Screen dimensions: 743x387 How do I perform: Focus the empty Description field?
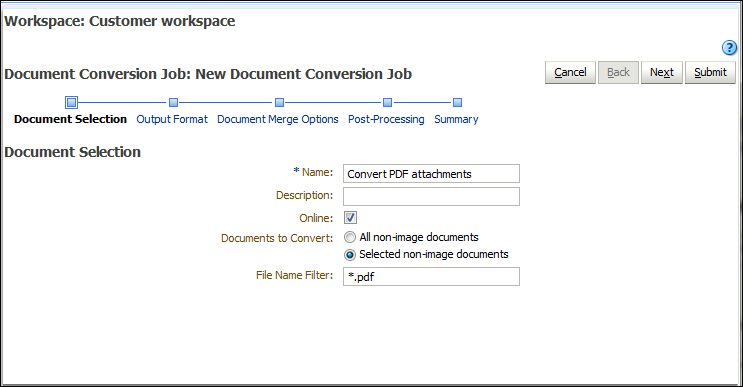431,197
